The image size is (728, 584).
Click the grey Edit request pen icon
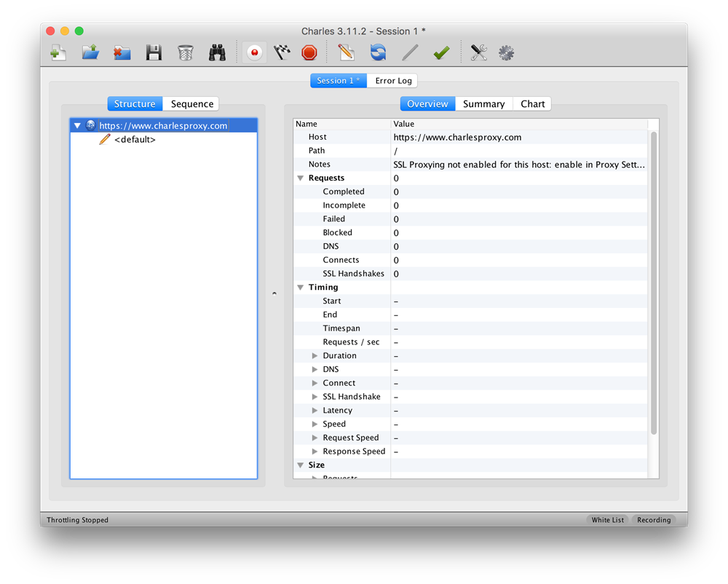pyautogui.click(x=410, y=52)
